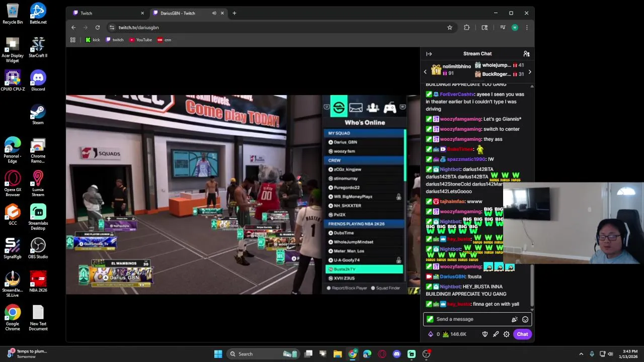This screenshot has height=362, width=644.
Task: Open Streamlabs Desktop shortcut
Action: [38, 217]
